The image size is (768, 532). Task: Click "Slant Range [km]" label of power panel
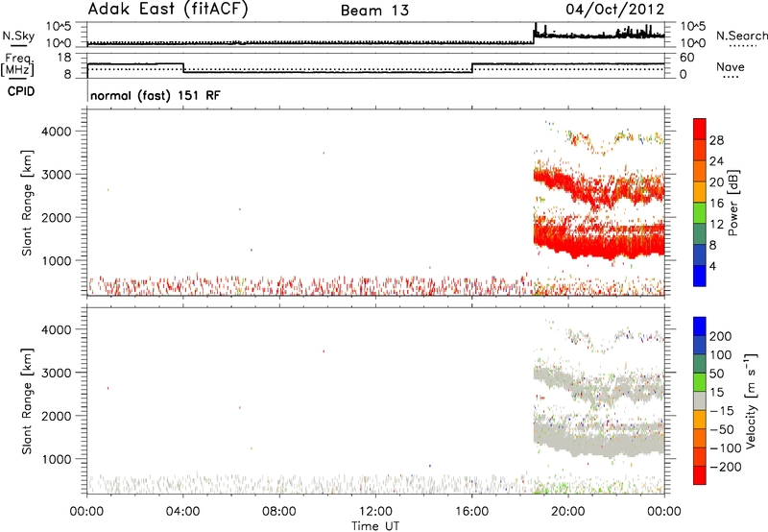(27, 203)
